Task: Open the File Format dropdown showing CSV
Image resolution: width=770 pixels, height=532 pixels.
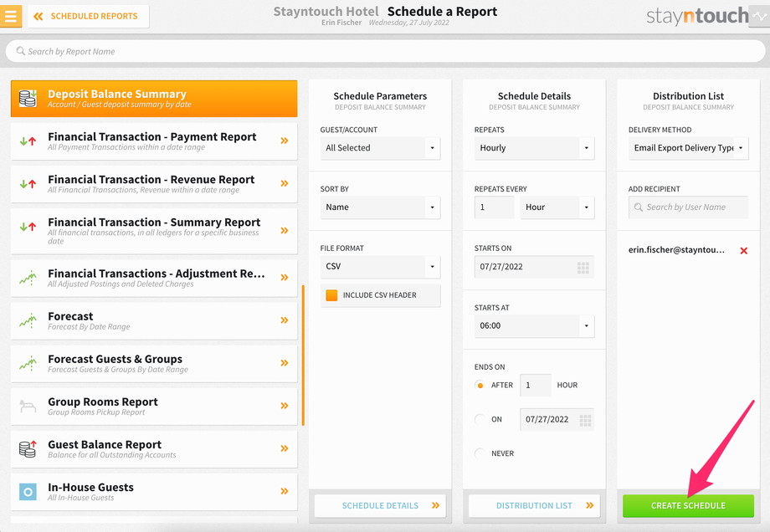Action: pyautogui.click(x=380, y=267)
